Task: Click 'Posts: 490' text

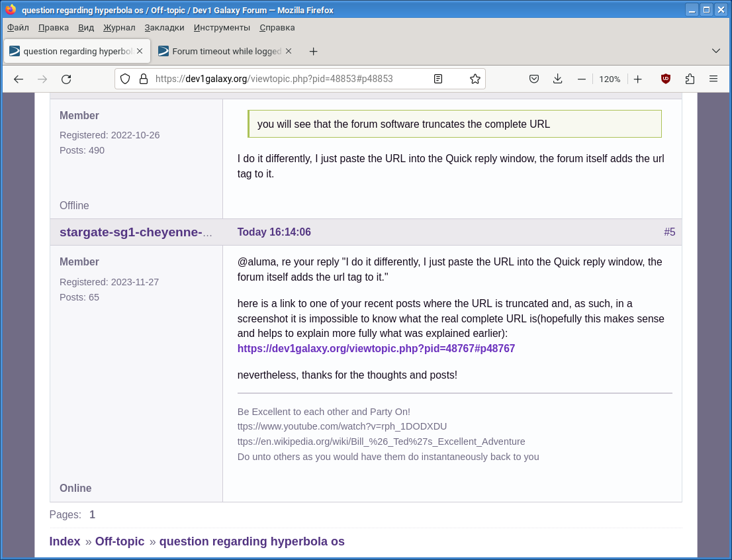Action: [x=81, y=150]
